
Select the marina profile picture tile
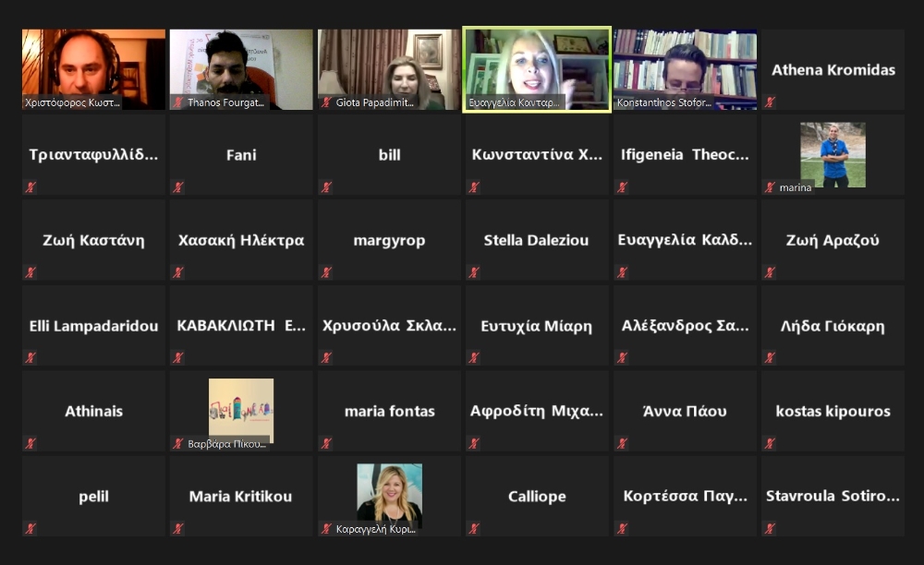tap(833, 155)
